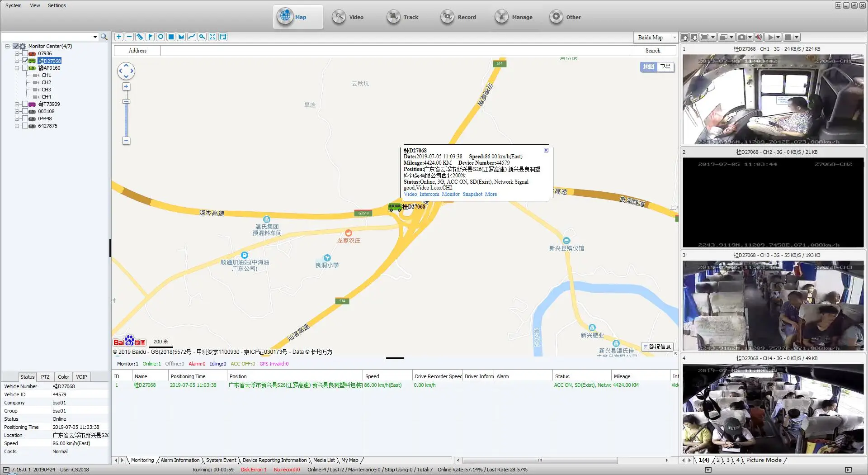
Task: Click the Snapshot link in vehicle popup
Action: tap(472, 194)
